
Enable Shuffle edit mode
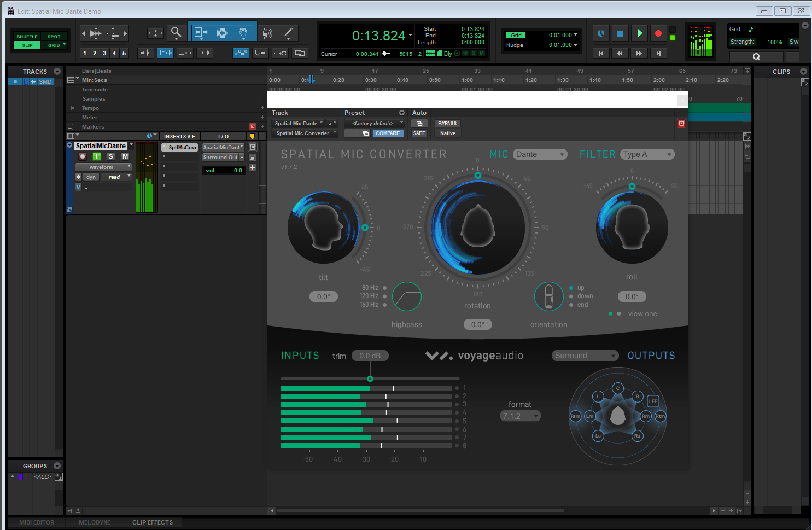point(27,37)
